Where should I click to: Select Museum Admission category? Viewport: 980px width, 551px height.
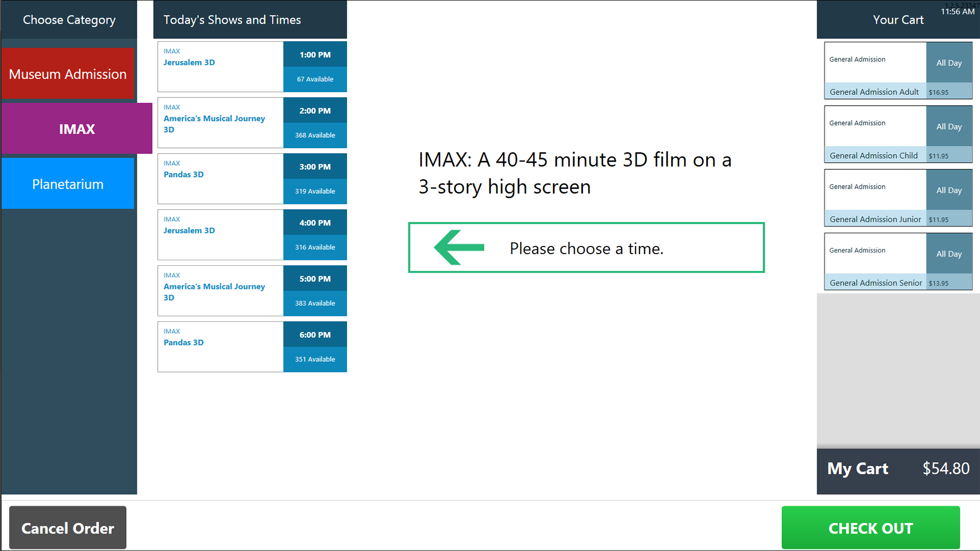(68, 74)
